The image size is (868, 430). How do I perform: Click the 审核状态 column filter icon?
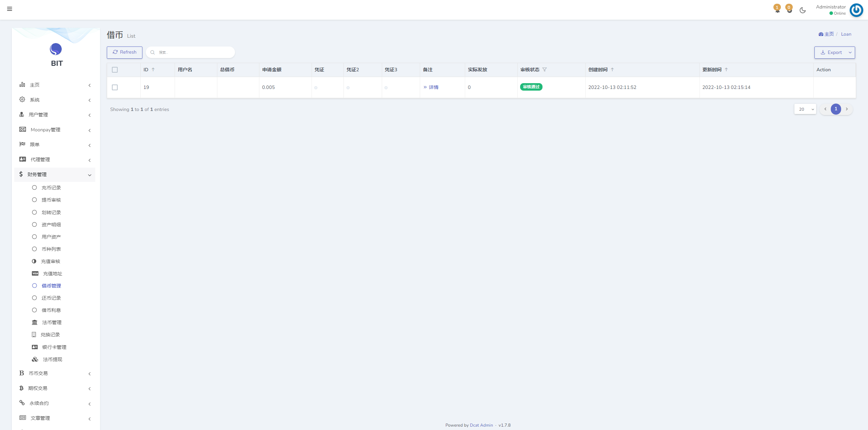tap(545, 70)
